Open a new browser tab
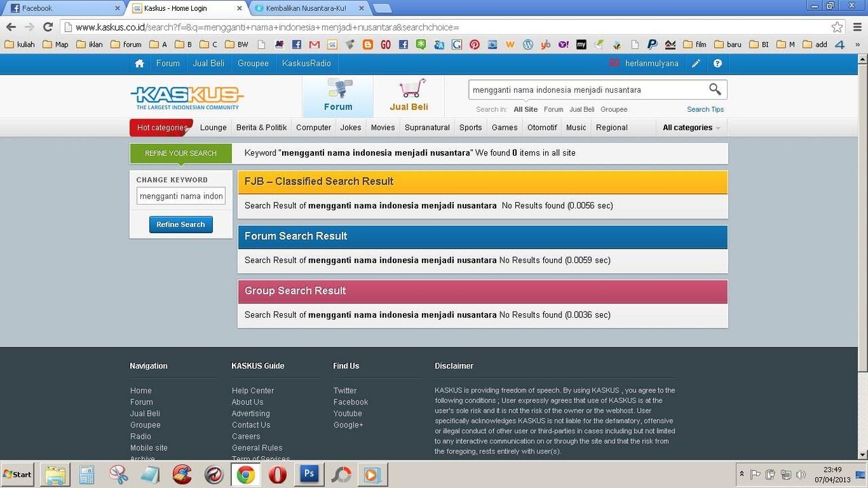The image size is (868, 488). (382, 8)
